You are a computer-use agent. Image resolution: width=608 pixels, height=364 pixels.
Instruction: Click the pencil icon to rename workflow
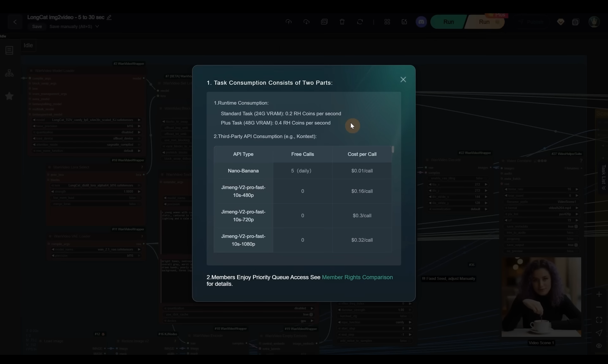coord(109,17)
